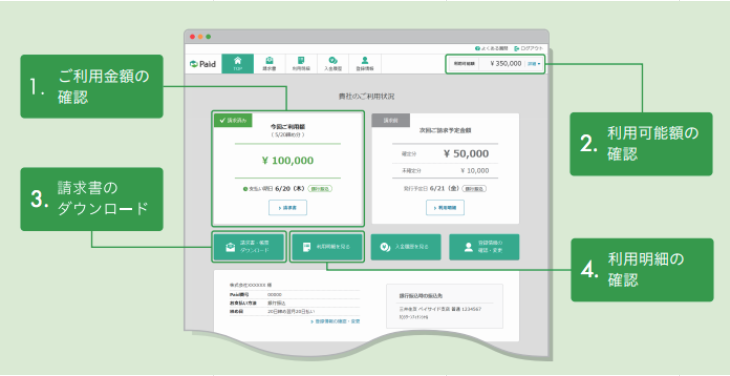Image resolution: width=730 pixels, height=376 pixels.
Task: Click the 6/20 (木) payment due date
Action: 291,188
